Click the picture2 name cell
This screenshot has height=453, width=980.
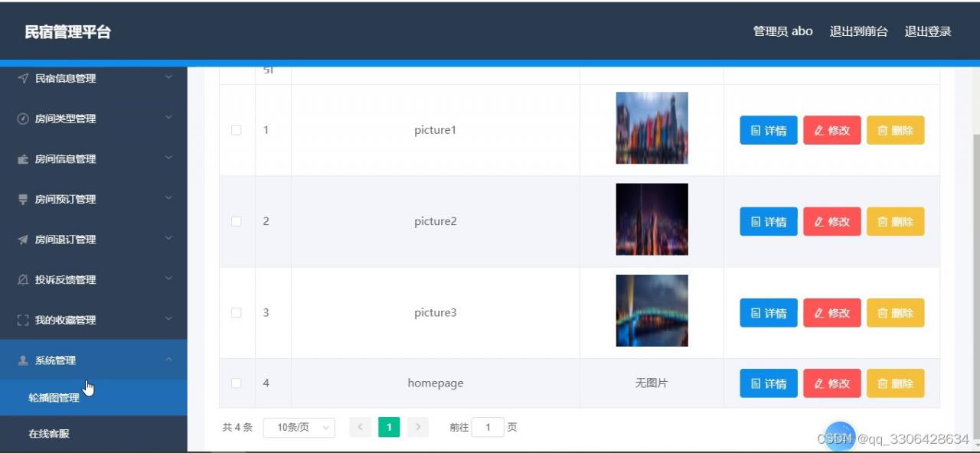pyautogui.click(x=436, y=221)
